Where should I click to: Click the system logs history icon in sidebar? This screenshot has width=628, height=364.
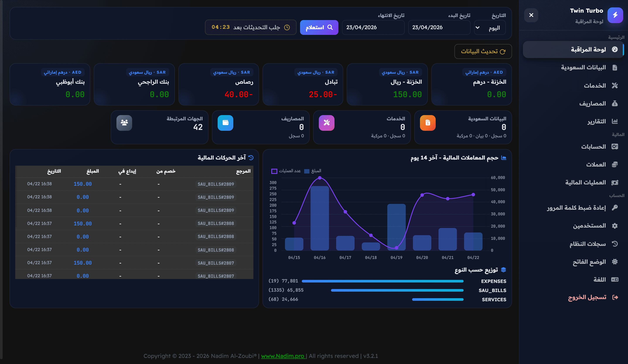[x=614, y=244]
